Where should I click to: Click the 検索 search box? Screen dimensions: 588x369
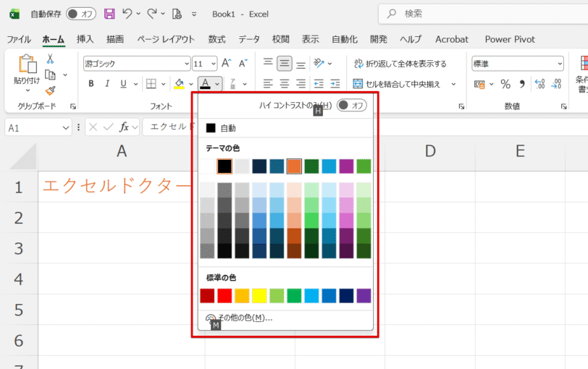[x=484, y=14]
